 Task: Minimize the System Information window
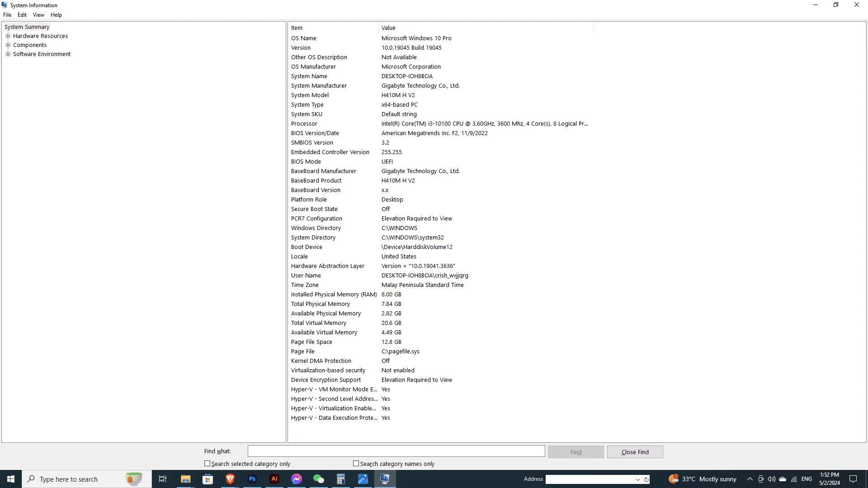click(816, 5)
